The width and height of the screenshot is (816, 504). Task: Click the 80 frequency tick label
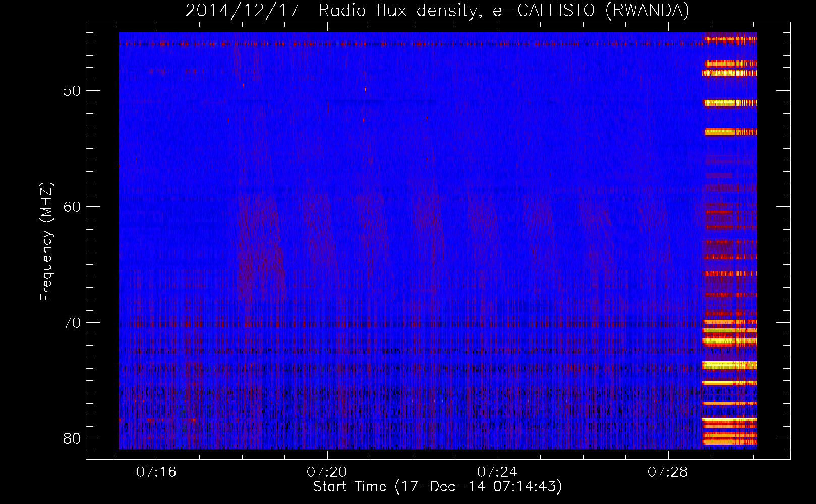pyautogui.click(x=72, y=438)
